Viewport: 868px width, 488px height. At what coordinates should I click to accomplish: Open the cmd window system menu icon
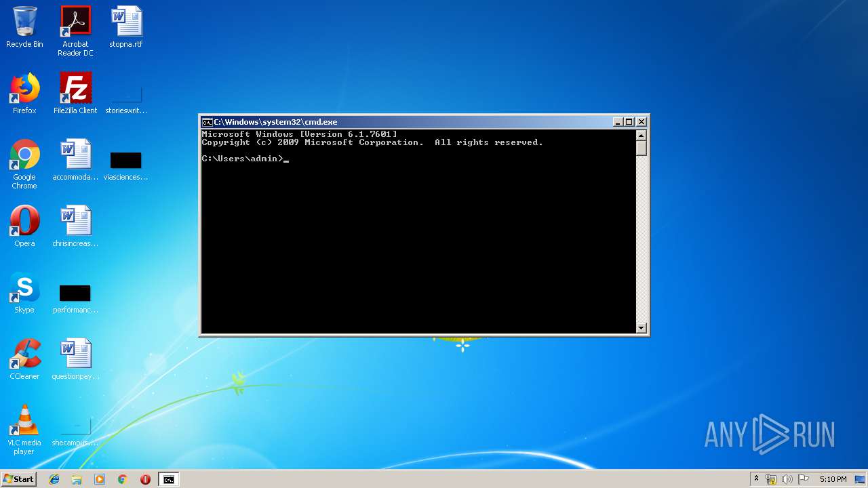click(207, 122)
